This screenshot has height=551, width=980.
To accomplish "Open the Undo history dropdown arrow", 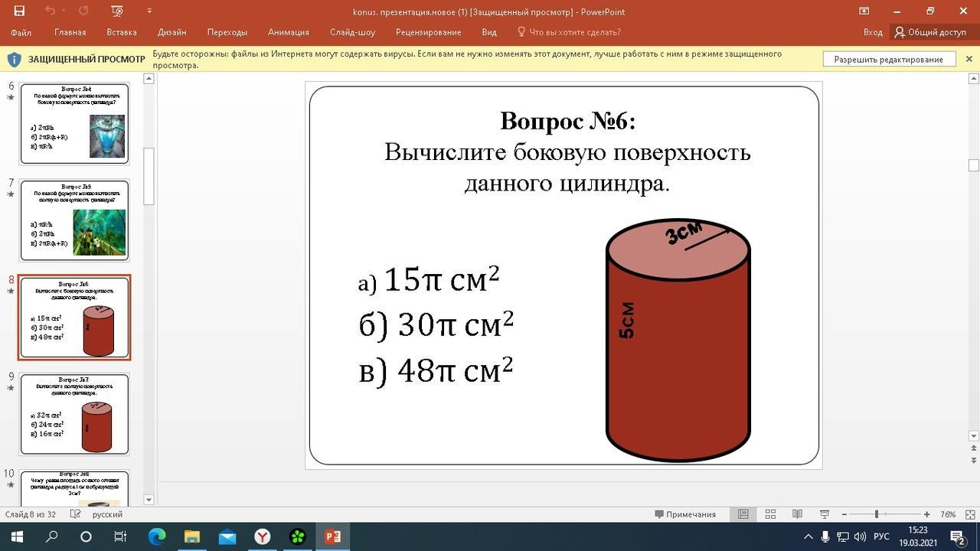I will click(x=63, y=11).
